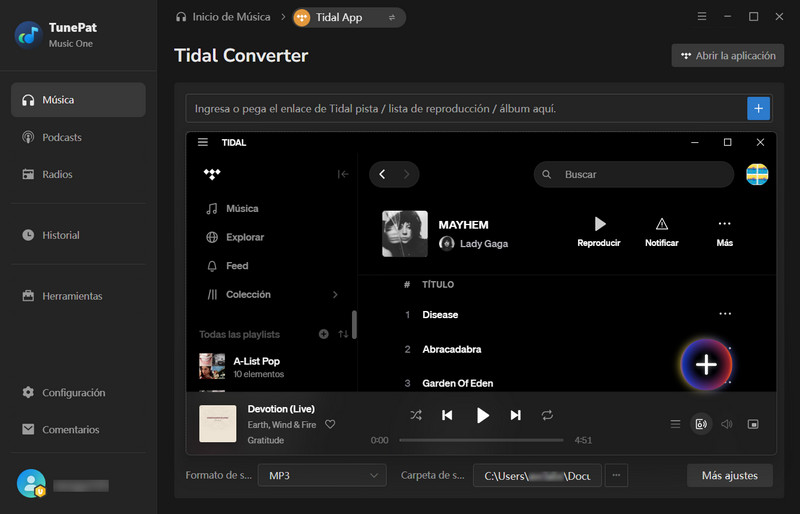Image resolution: width=800 pixels, height=514 pixels.
Task: Skip to previous track
Action: coord(447,415)
